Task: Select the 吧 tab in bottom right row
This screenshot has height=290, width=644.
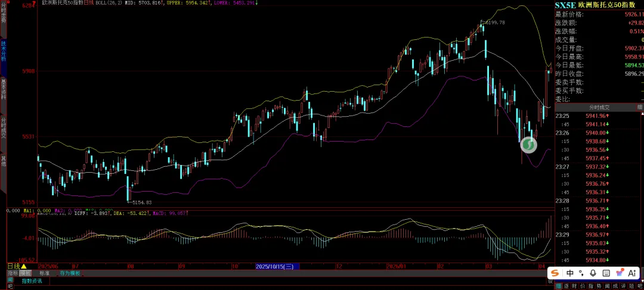Action: click(639, 285)
